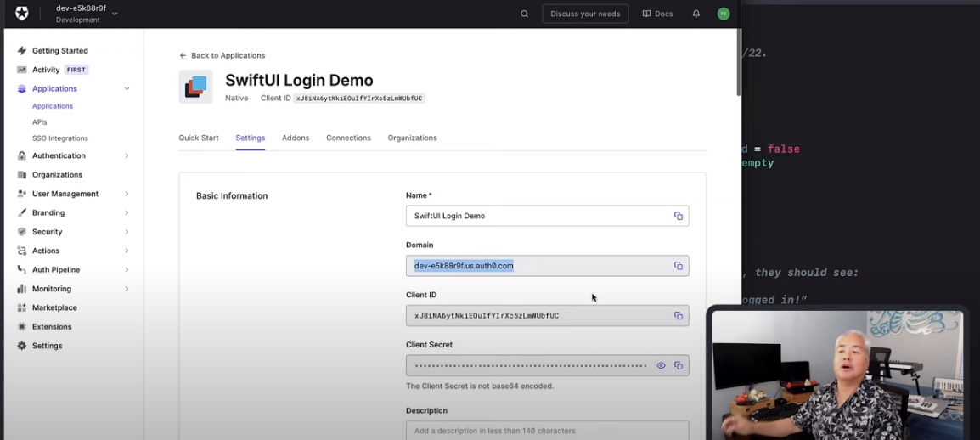Collapse the Applications sidebar section chevron

[x=127, y=88]
